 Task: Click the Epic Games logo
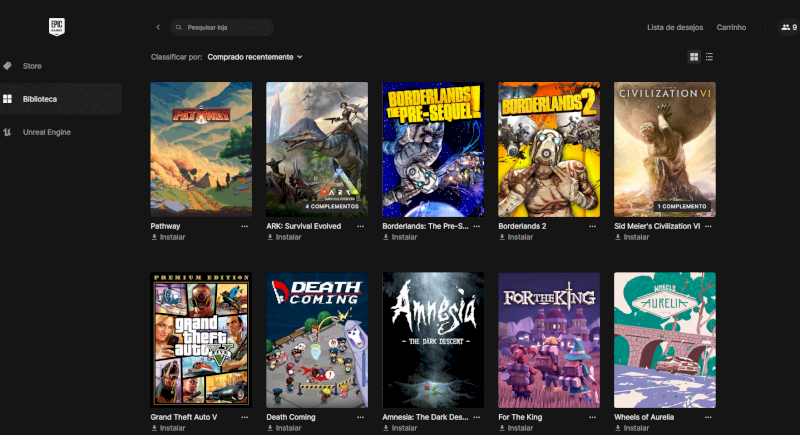coord(57,27)
